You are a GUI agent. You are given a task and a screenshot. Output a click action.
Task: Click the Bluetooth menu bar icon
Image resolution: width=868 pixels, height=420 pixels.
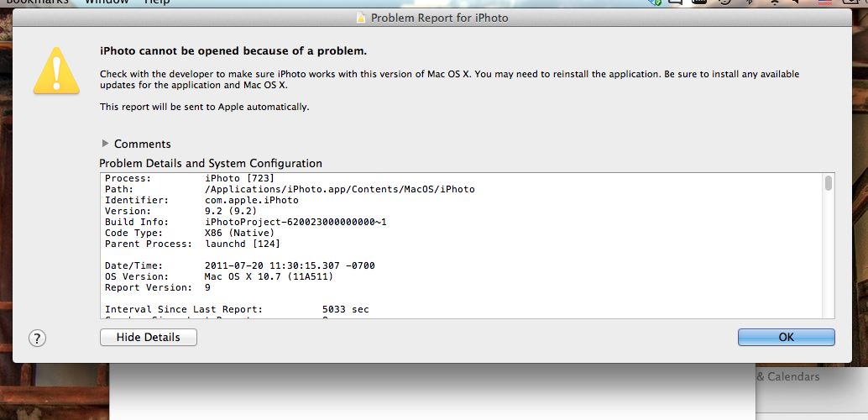tap(749, 3)
